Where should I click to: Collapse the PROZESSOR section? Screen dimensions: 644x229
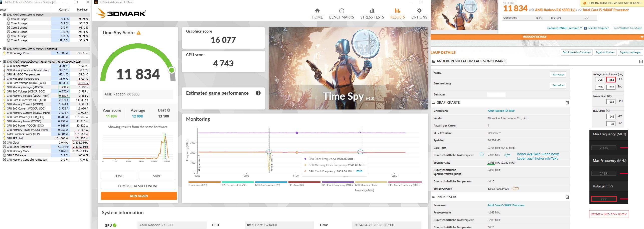point(567,197)
